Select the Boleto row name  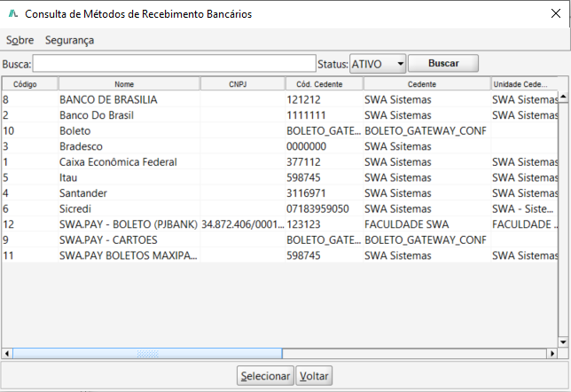tap(75, 130)
